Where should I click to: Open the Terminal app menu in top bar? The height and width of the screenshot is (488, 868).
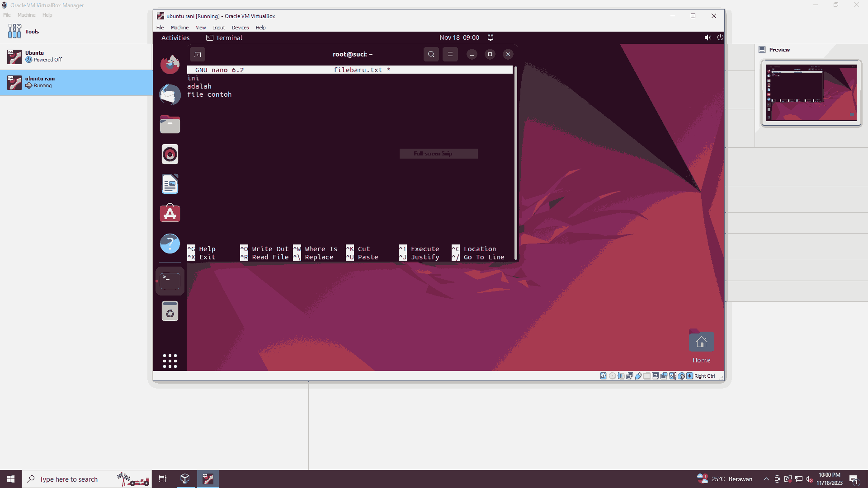[224, 38]
